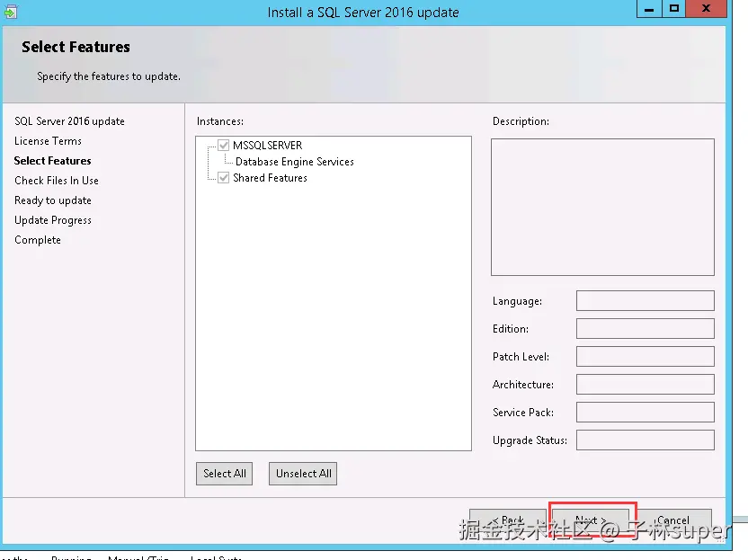Close the installer window
The image size is (748, 560).
click(x=706, y=9)
